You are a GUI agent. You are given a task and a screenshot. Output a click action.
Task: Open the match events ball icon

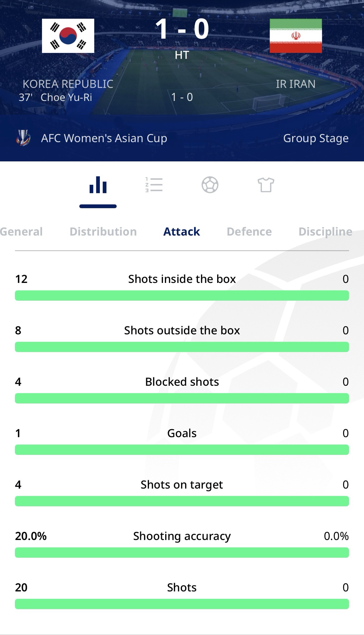pyautogui.click(x=210, y=185)
